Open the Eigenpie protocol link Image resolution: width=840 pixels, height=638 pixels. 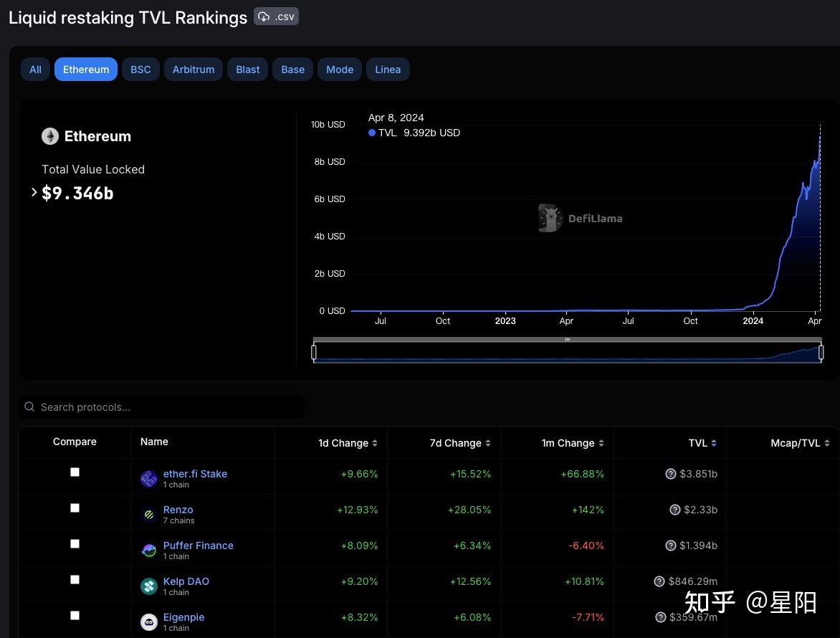[x=183, y=617]
